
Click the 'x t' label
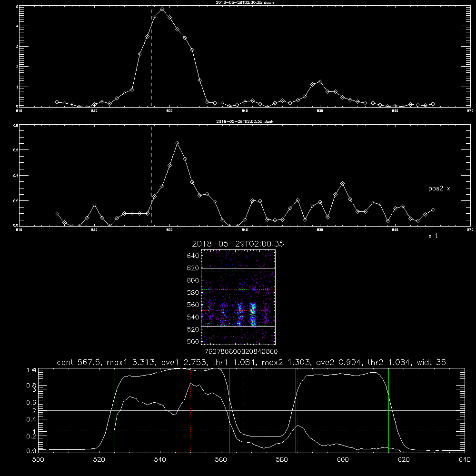(433, 236)
